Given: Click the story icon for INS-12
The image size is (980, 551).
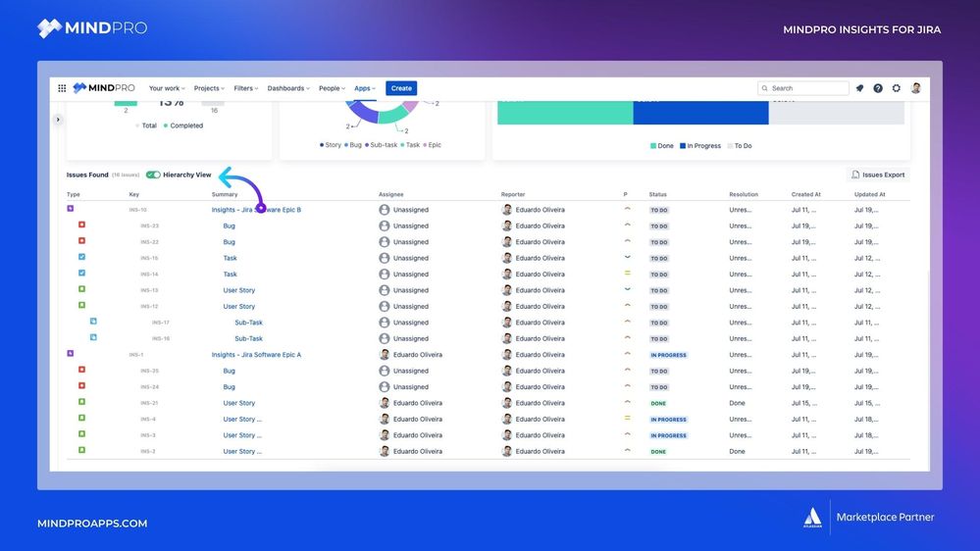Looking at the screenshot, I should pos(81,306).
